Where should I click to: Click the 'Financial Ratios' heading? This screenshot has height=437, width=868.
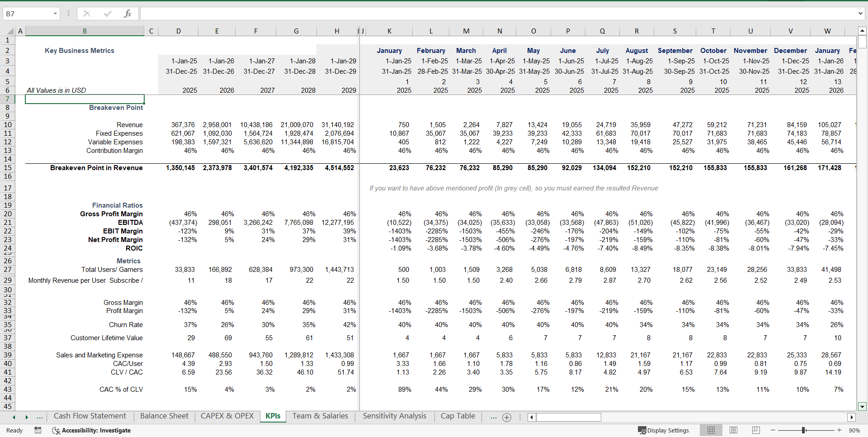click(118, 205)
